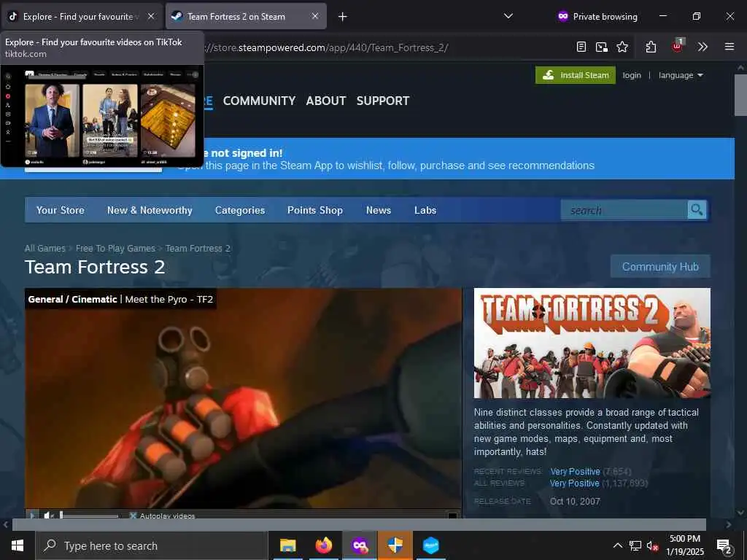Screen dimensions: 747x560
Task: Click the release date Oct 10, 2007
Action: click(x=575, y=502)
